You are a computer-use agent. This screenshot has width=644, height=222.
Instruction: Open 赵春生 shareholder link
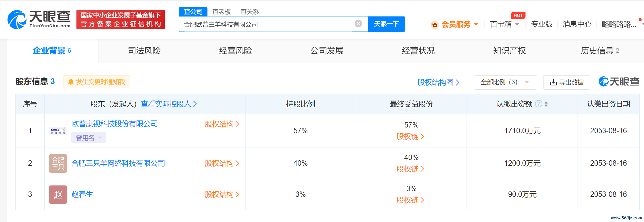pyautogui.click(x=82, y=194)
